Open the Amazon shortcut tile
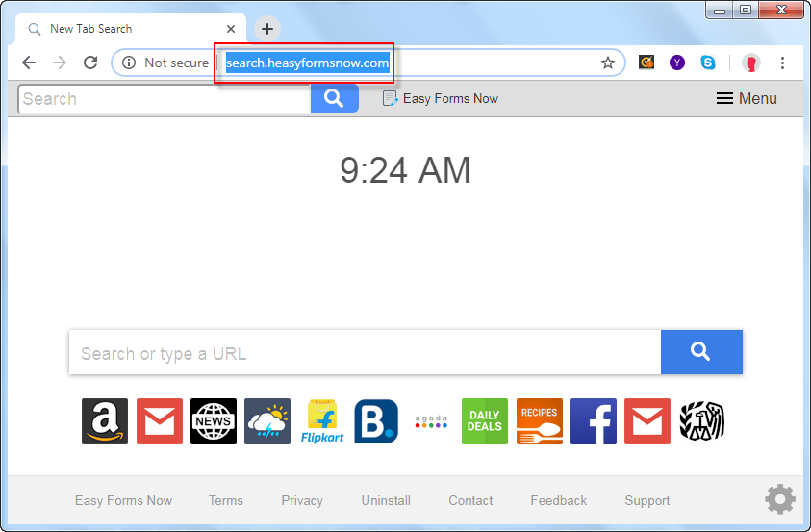Screen dimensions: 811x532 pyautogui.click(x=105, y=420)
